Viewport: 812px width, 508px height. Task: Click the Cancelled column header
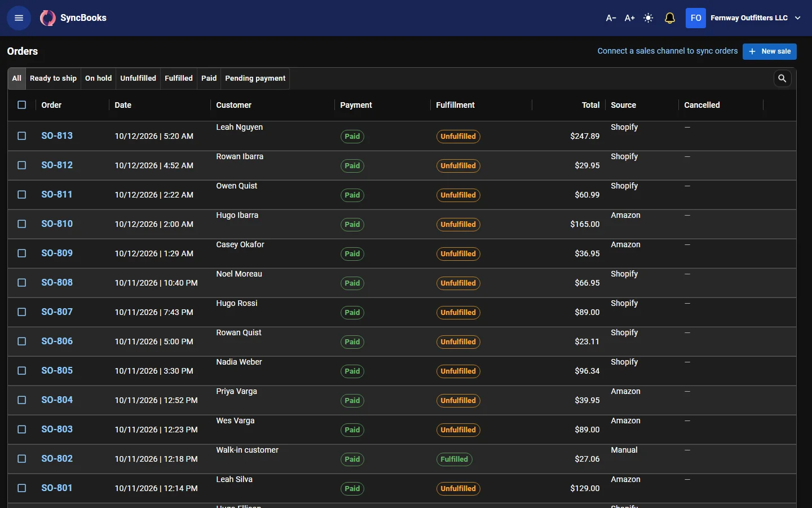point(701,105)
